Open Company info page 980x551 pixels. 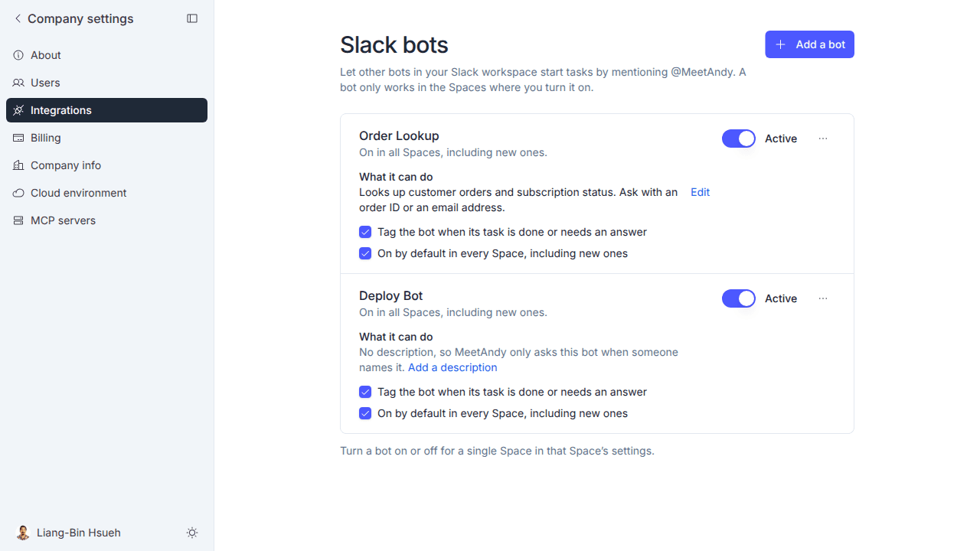(106, 165)
